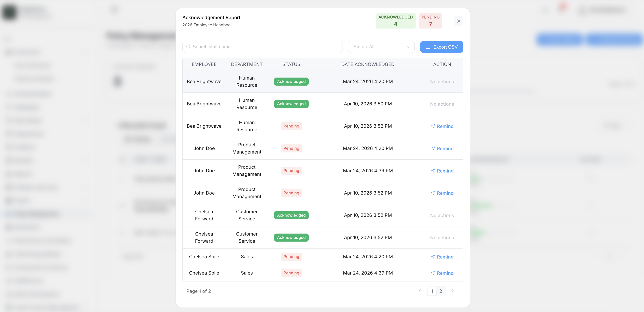Remind Chelsea Spile for Mar 24 4:20 PM
644x312 pixels.
pos(442,257)
